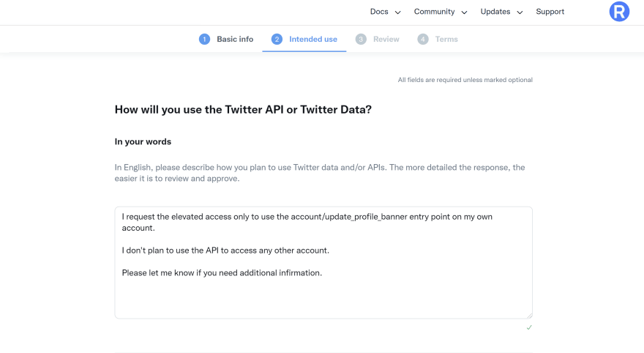The image size is (644, 353).
Task: Click the step 2 number circle
Action: [277, 39]
